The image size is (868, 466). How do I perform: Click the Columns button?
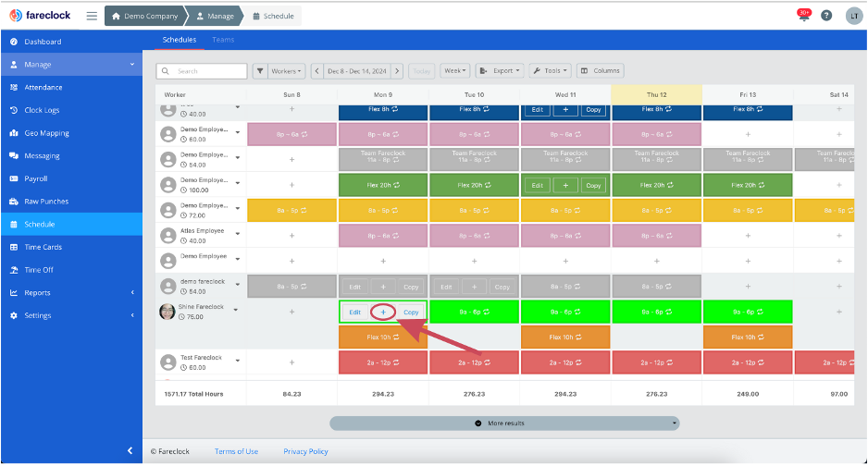coord(601,71)
